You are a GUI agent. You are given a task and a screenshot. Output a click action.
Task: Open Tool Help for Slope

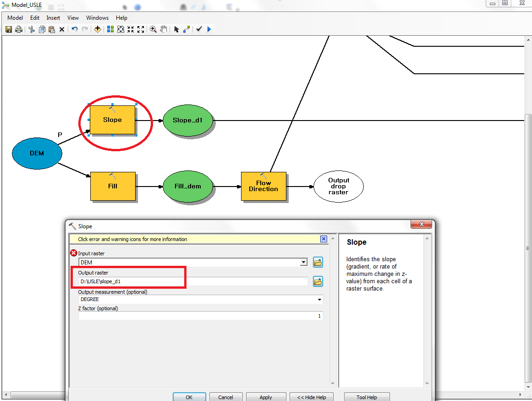(367, 397)
